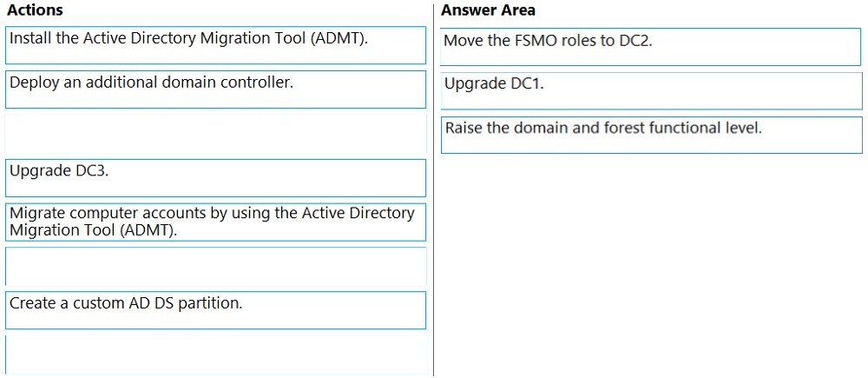The width and height of the screenshot is (868, 378).
Task: Click the "(ADMT)" text in the Install action
Action: point(340,38)
